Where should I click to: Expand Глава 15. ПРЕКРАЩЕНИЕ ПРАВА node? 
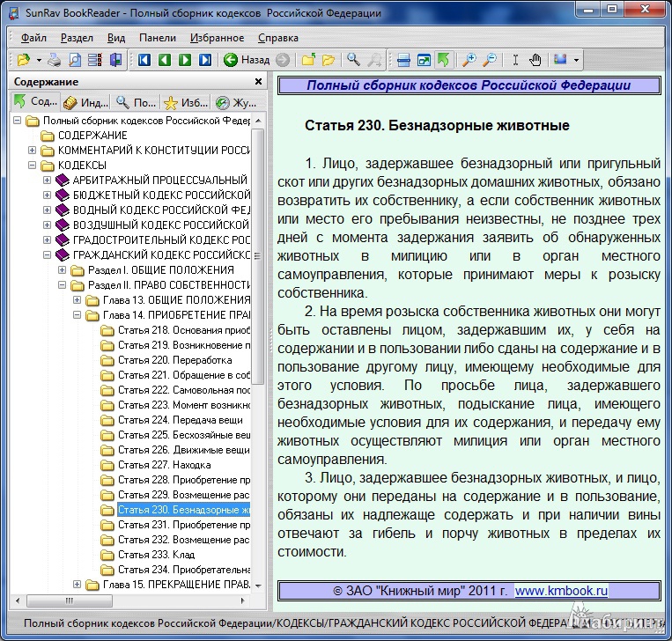(78, 585)
